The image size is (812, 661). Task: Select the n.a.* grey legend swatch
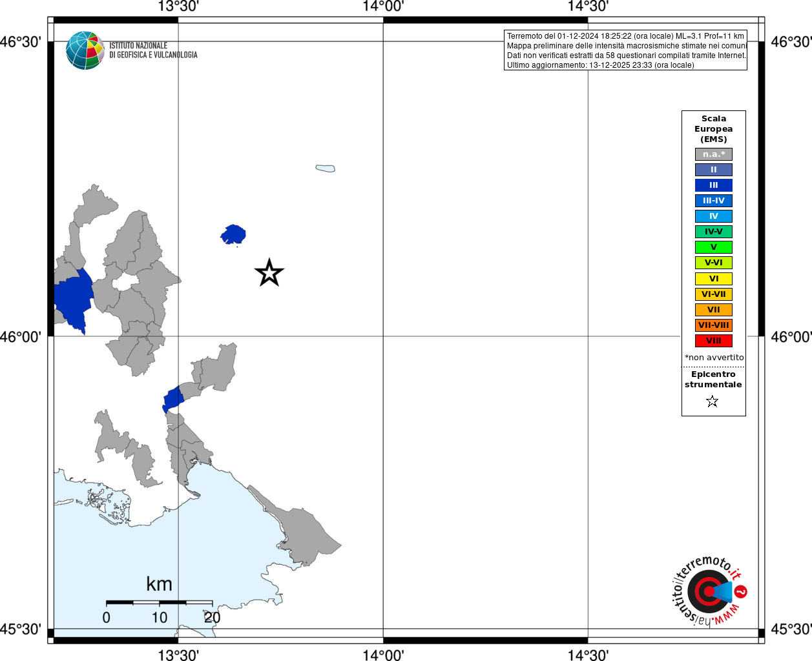tap(714, 154)
